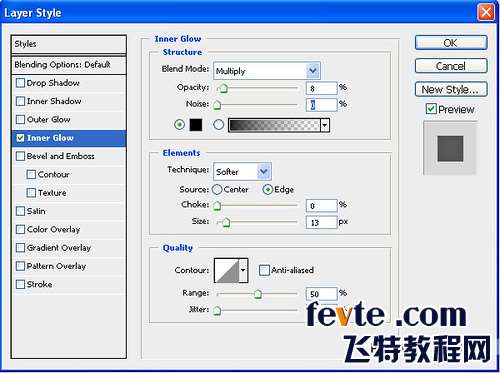Choose Edge as the glow source
500x373 pixels.
click(x=268, y=189)
